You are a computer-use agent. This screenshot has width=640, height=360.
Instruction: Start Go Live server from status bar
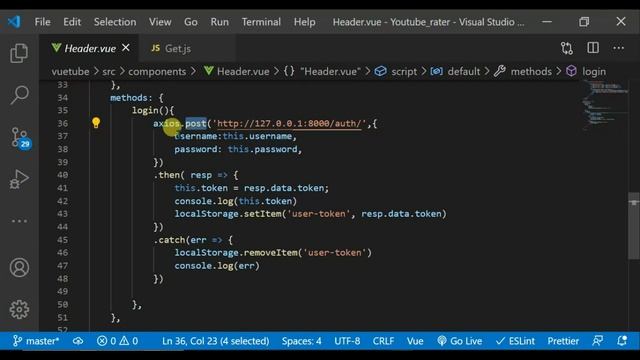[x=460, y=341]
